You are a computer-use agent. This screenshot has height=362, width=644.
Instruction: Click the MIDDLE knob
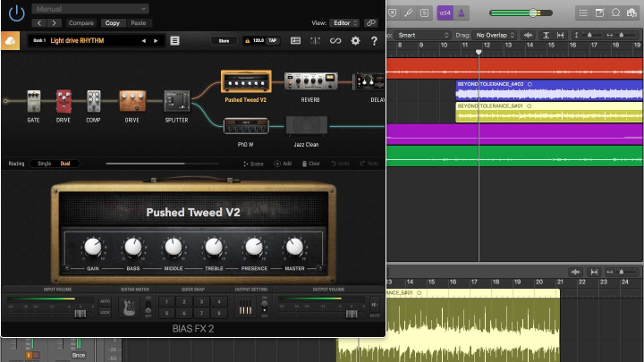point(174,247)
